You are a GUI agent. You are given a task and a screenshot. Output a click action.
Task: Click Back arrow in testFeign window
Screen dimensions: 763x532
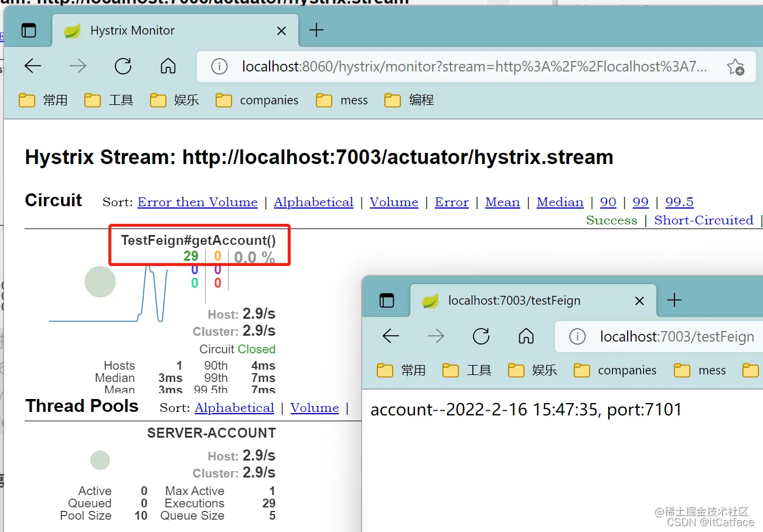[391, 336]
